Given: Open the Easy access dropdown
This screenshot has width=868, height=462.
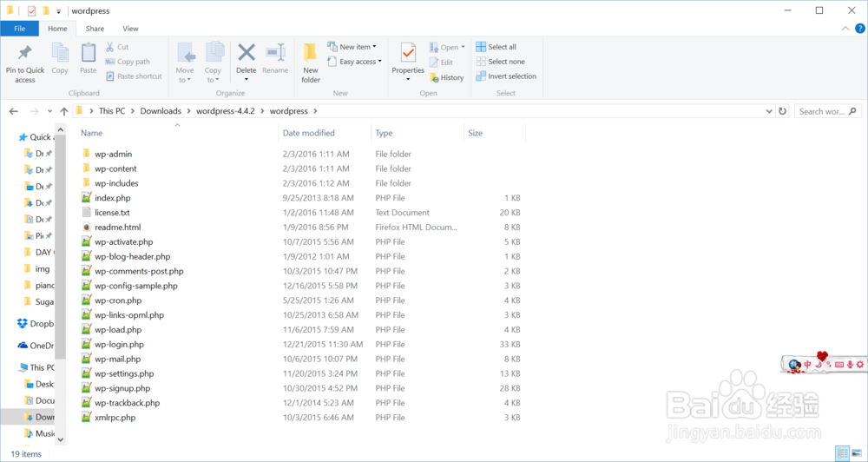Looking at the screenshot, I should [x=354, y=62].
